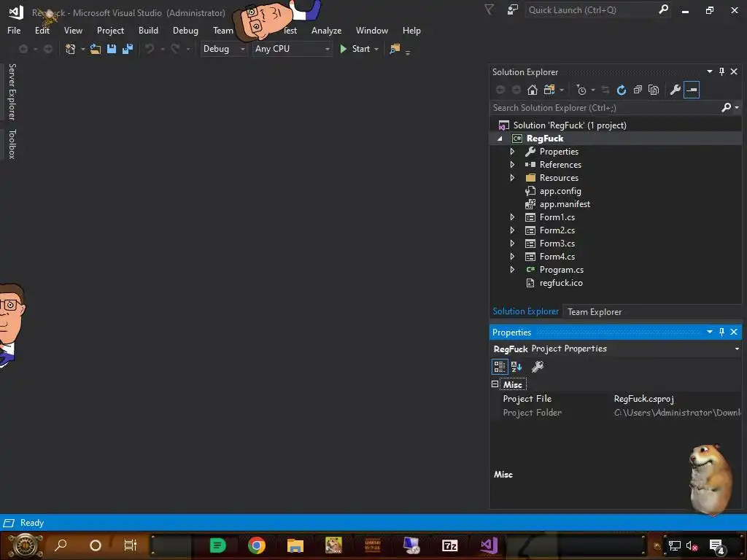
Task: Click the Undo toolbar icon
Action: pos(150,49)
